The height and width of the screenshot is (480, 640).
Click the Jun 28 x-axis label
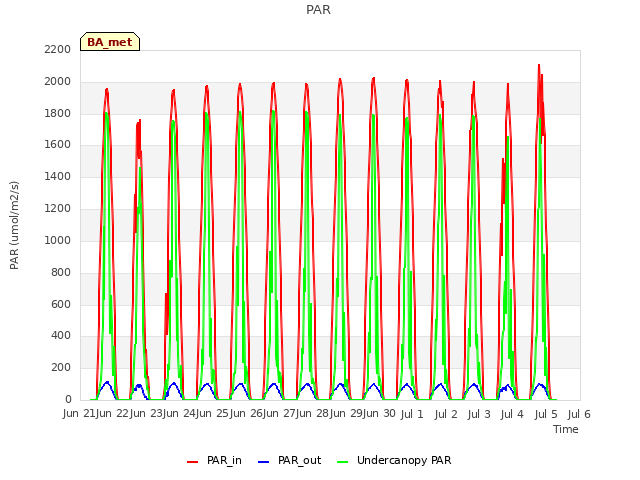pos(313,414)
